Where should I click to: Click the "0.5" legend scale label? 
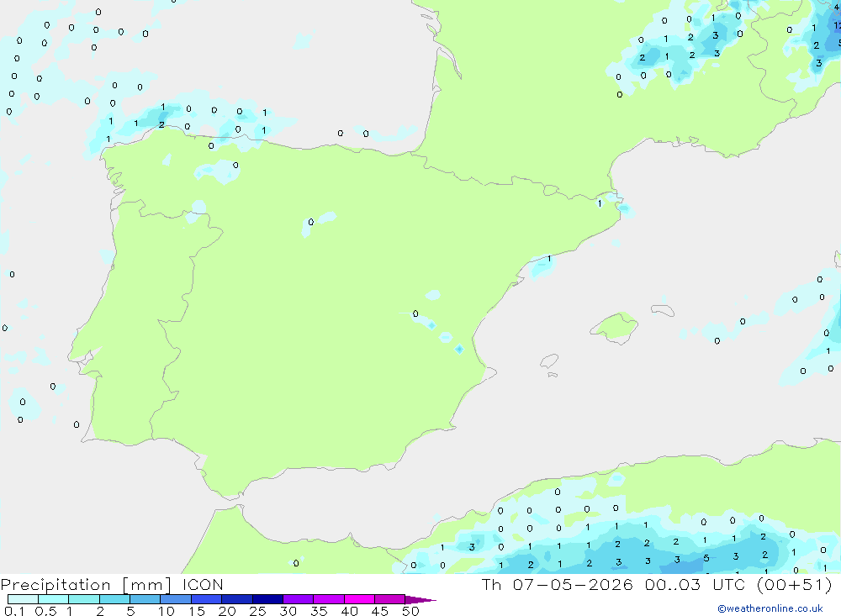click(x=45, y=611)
